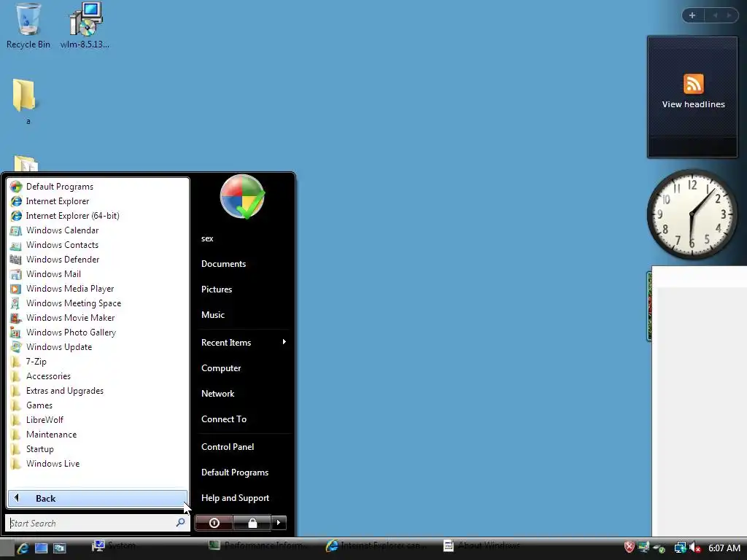This screenshot has width=747, height=560.
Task: Launch Internet Explorer from the programs list
Action: tap(98, 201)
